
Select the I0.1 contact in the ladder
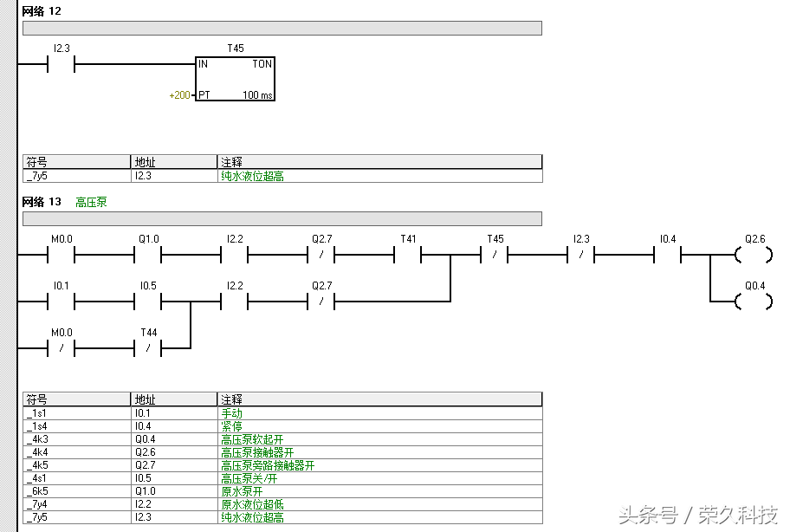pos(61,302)
